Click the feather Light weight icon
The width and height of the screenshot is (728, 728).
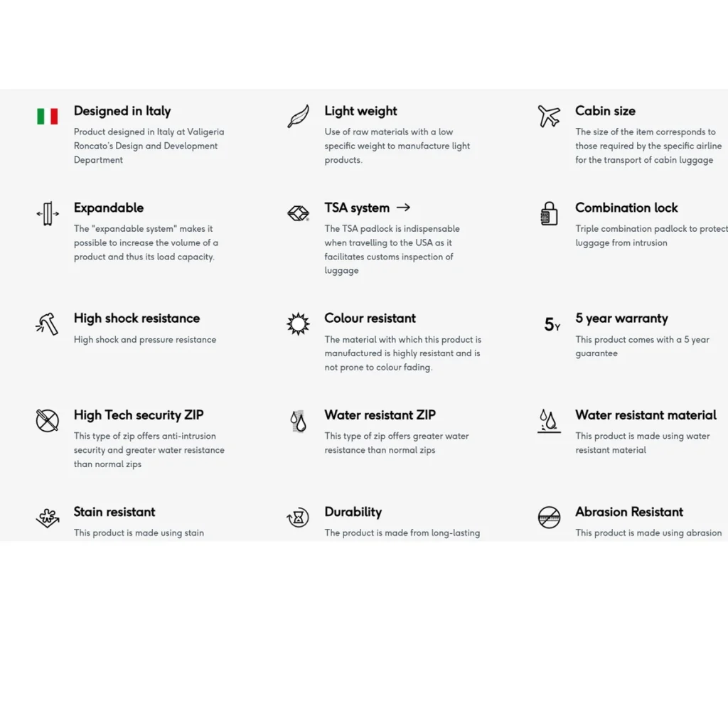point(298,116)
